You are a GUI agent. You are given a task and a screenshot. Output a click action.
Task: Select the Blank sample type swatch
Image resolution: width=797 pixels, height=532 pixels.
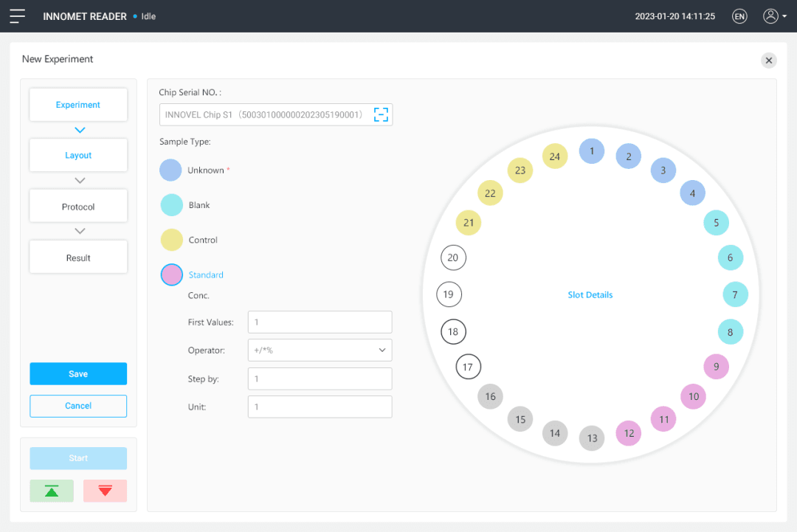click(x=172, y=205)
